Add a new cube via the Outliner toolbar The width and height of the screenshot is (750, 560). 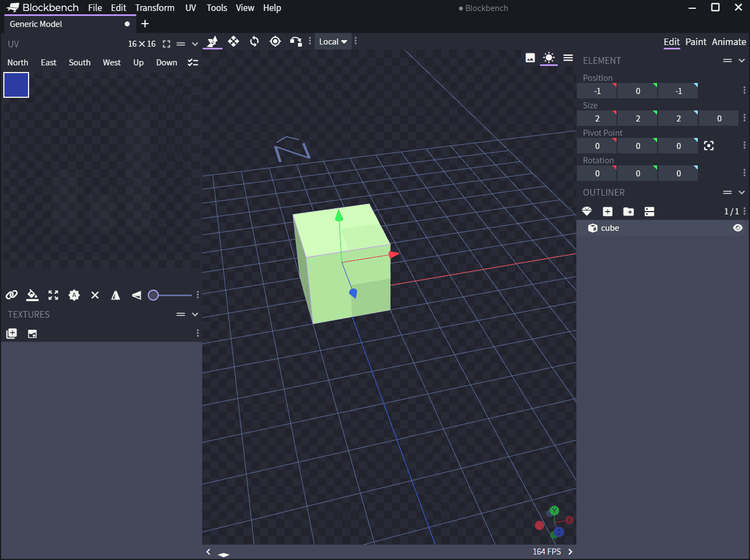click(x=607, y=211)
